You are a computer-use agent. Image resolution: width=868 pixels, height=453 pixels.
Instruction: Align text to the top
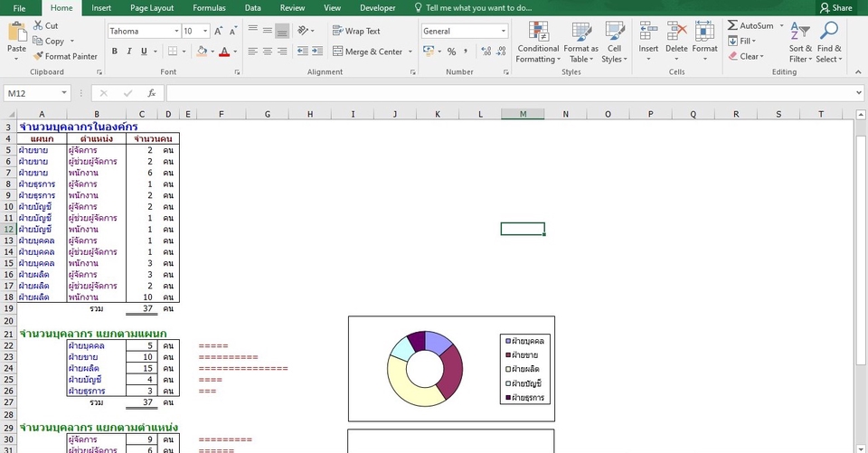tap(253, 31)
